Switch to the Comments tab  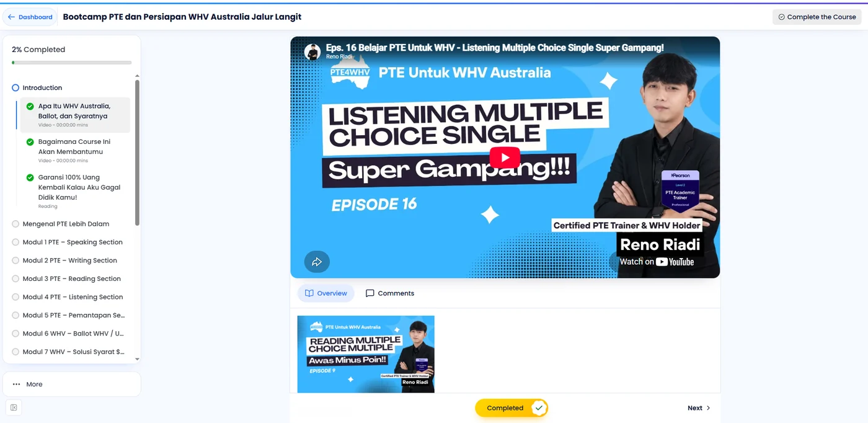point(390,293)
